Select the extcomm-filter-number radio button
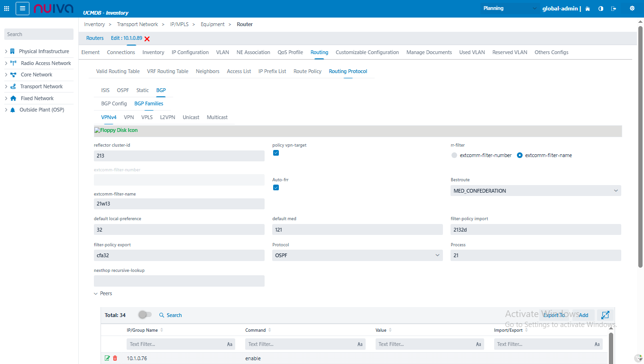 [x=454, y=155]
